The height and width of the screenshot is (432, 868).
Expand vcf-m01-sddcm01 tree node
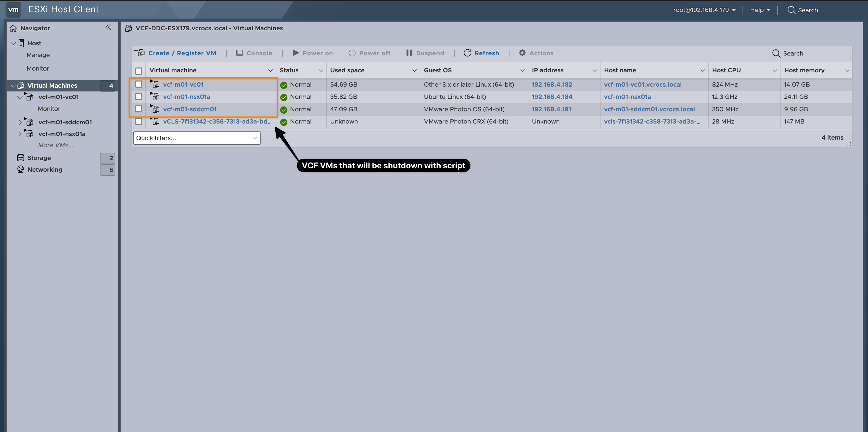click(20, 122)
